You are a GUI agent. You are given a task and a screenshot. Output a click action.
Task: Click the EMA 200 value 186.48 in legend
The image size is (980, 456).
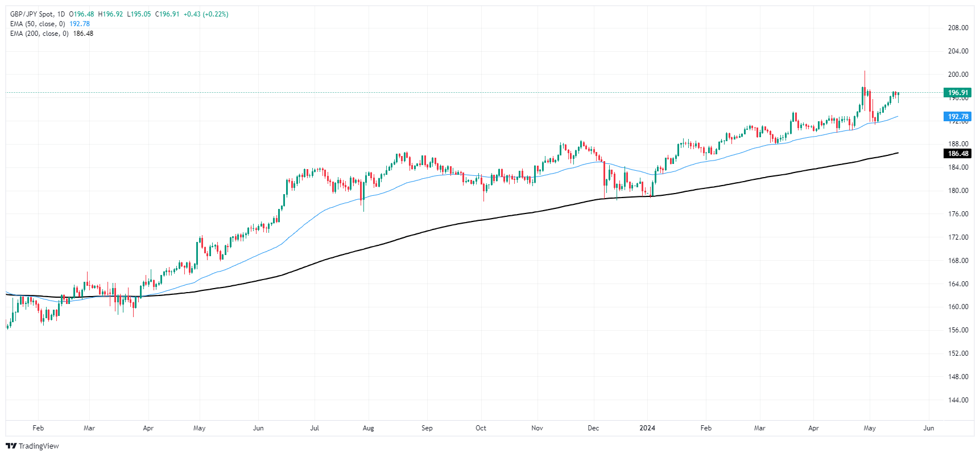(x=83, y=34)
